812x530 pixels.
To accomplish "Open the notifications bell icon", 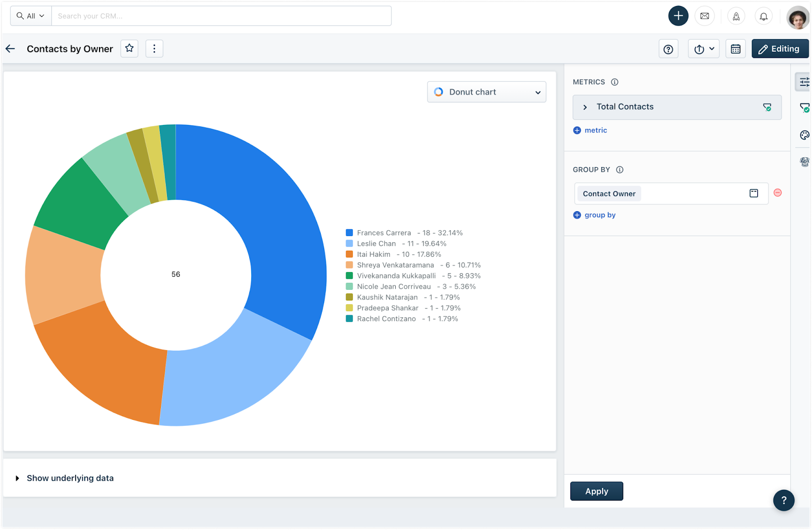I will tap(763, 16).
